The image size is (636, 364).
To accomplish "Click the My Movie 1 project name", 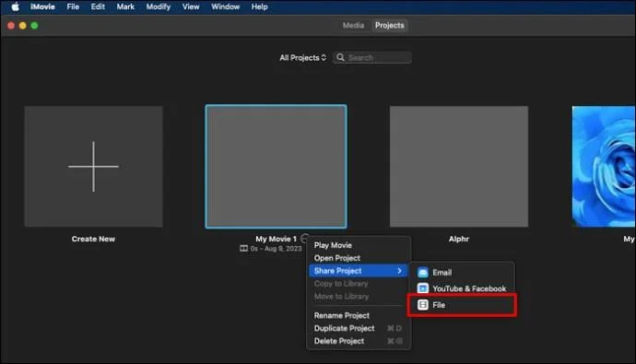I will (276, 240).
